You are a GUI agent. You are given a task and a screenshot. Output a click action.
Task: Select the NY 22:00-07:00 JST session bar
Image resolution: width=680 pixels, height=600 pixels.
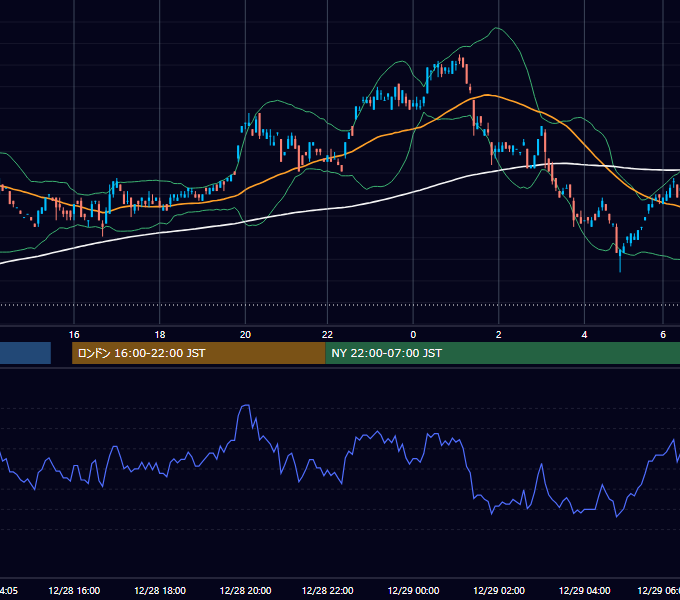503,353
